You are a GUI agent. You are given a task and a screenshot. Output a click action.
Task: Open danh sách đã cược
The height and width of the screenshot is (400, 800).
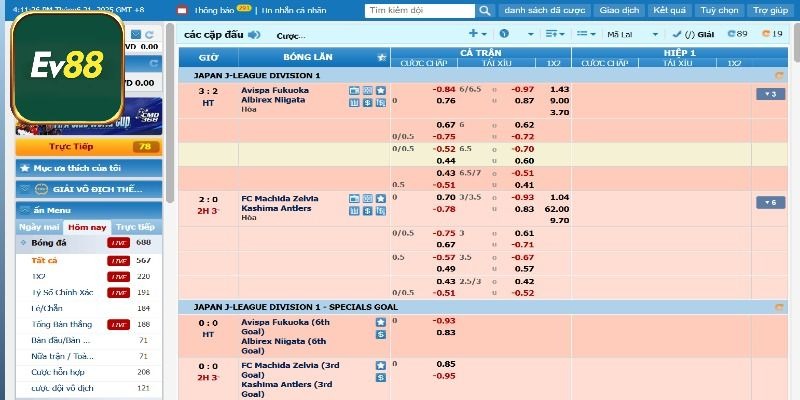pyautogui.click(x=545, y=10)
